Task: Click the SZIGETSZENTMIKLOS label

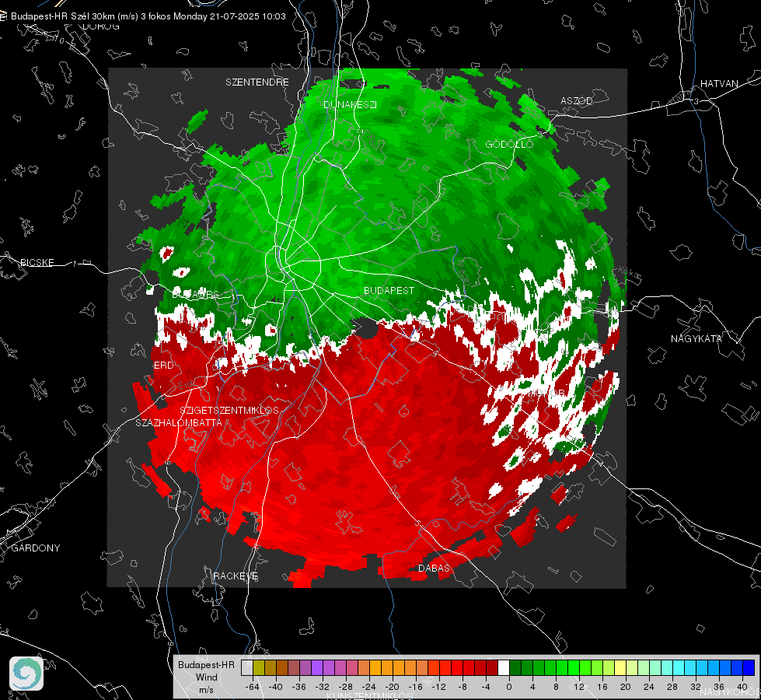Action: click(229, 410)
